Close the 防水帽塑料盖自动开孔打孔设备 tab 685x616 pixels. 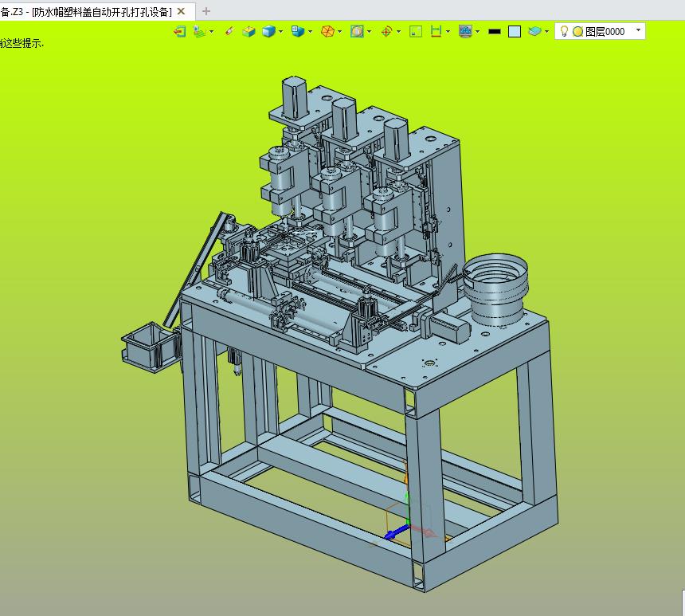click(x=181, y=12)
